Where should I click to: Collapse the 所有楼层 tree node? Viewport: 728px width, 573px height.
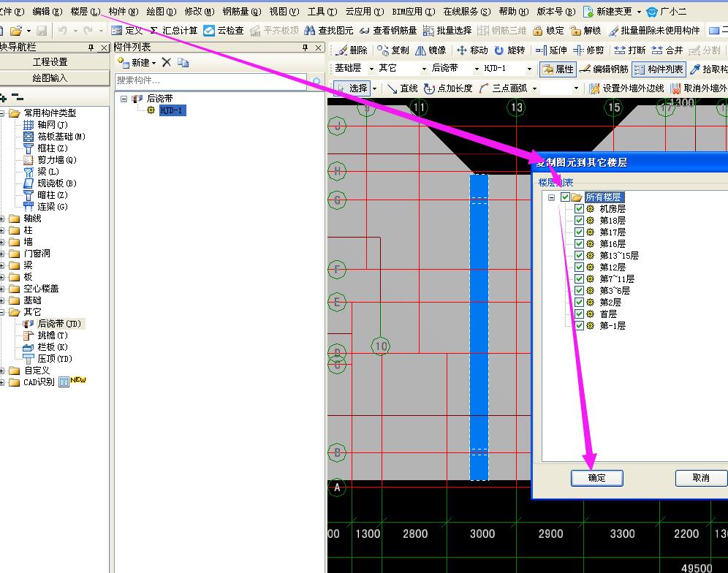[551, 197]
